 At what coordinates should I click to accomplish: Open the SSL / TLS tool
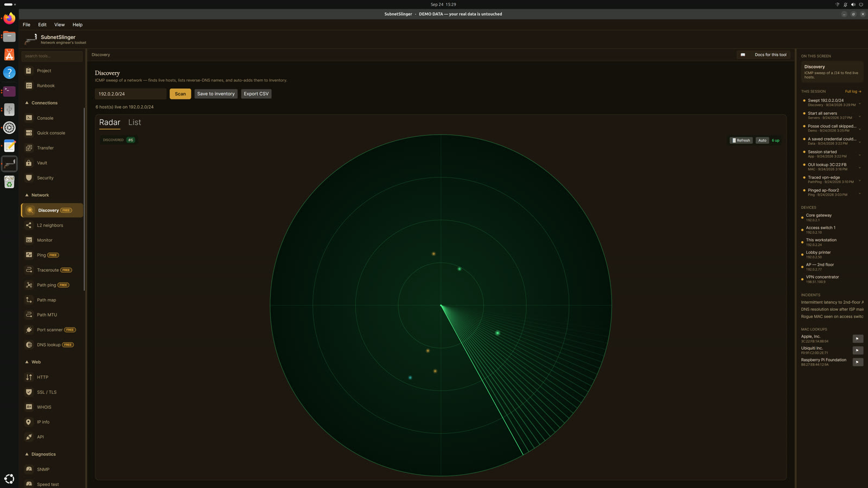52,392
